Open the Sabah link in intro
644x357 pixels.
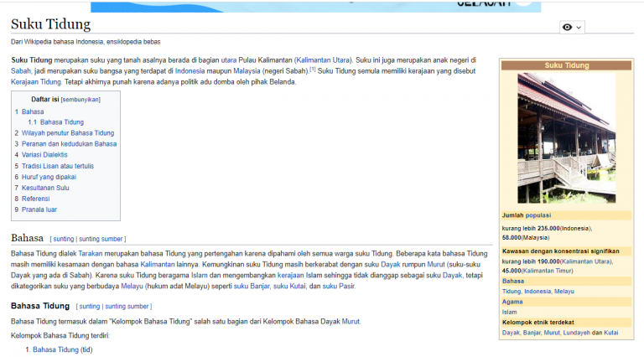coord(20,71)
